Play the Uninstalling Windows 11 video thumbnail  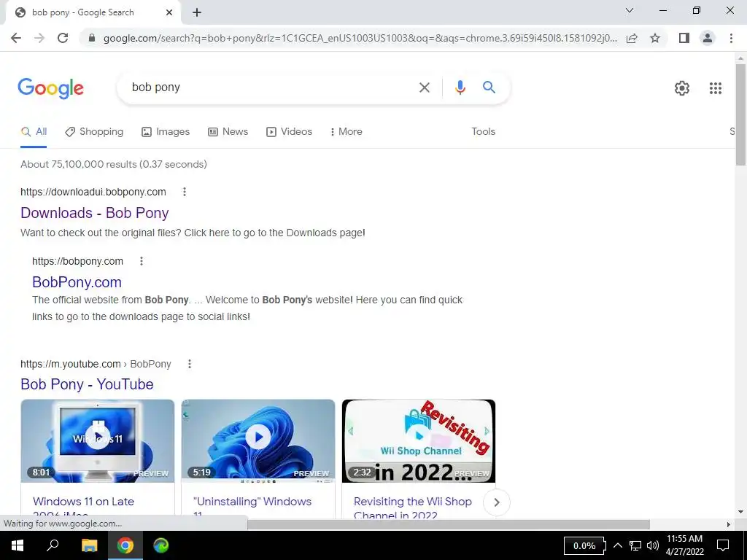pyautogui.click(x=258, y=441)
